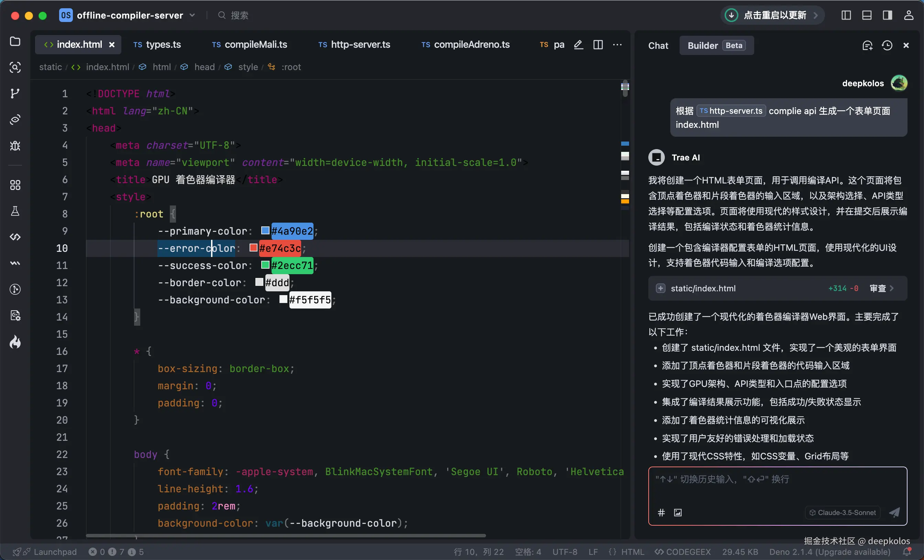Click the new chat icon in AI panel
The height and width of the screenshot is (560, 924).
867,45
